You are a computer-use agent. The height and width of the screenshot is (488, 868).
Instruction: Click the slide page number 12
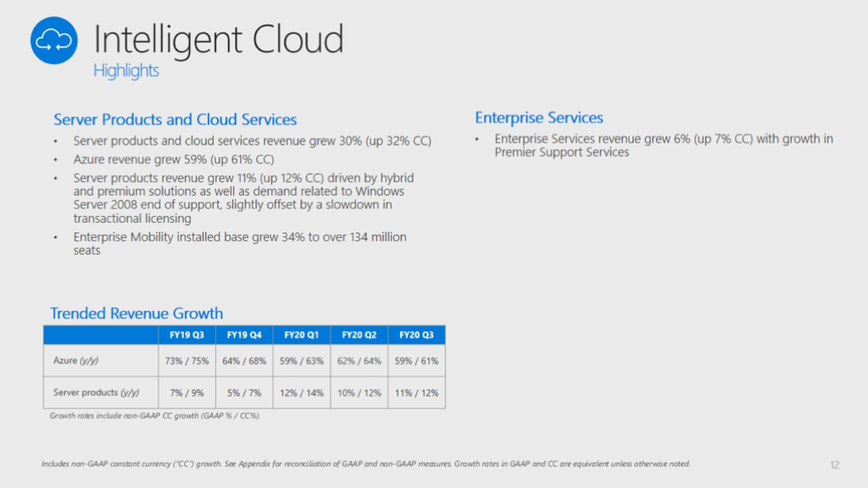pyautogui.click(x=835, y=464)
